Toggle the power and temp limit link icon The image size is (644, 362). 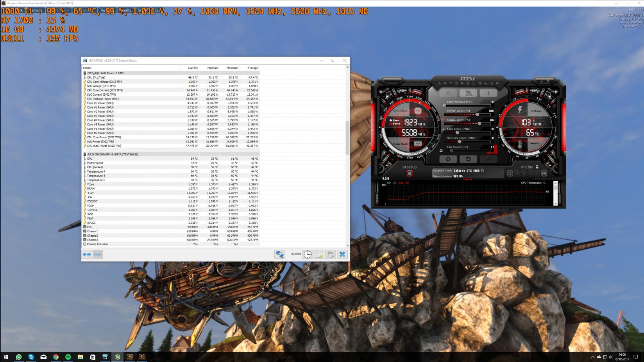tap(443, 120)
